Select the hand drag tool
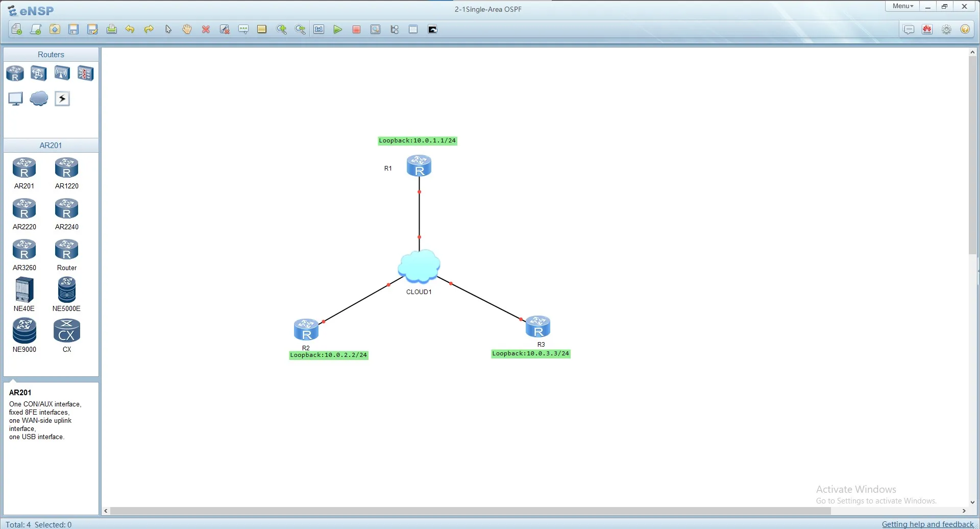Image resolution: width=980 pixels, height=529 pixels. click(x=187, y=30)
